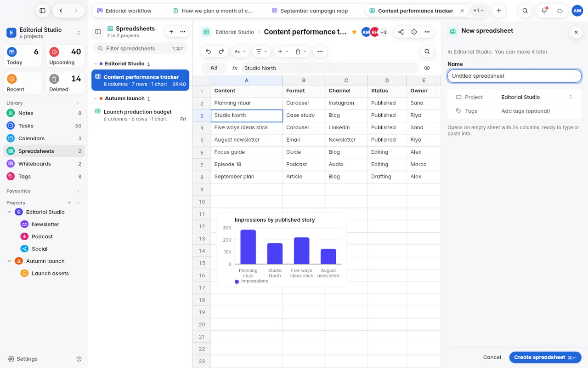Select the Launch production budget spreadsheet
588x368 pixels.
pyautogui.click(x=141, y=115)
